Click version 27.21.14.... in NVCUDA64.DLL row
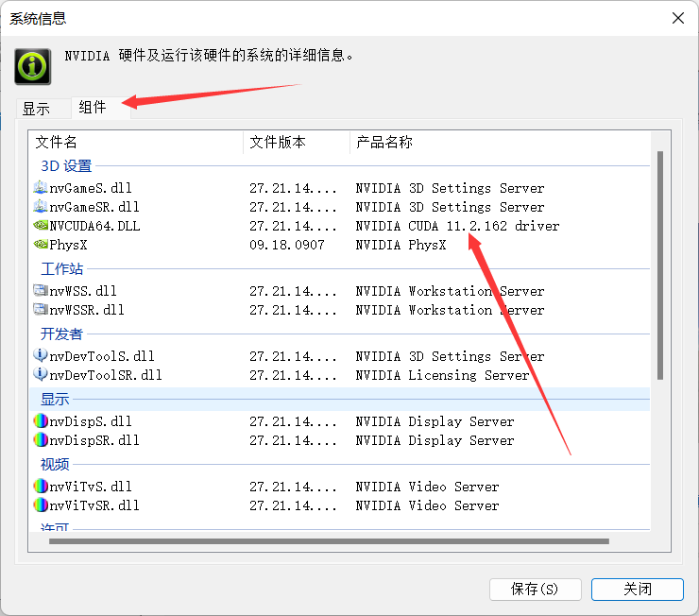This screenshot has height=616, width=699. [x=293, y=226]
